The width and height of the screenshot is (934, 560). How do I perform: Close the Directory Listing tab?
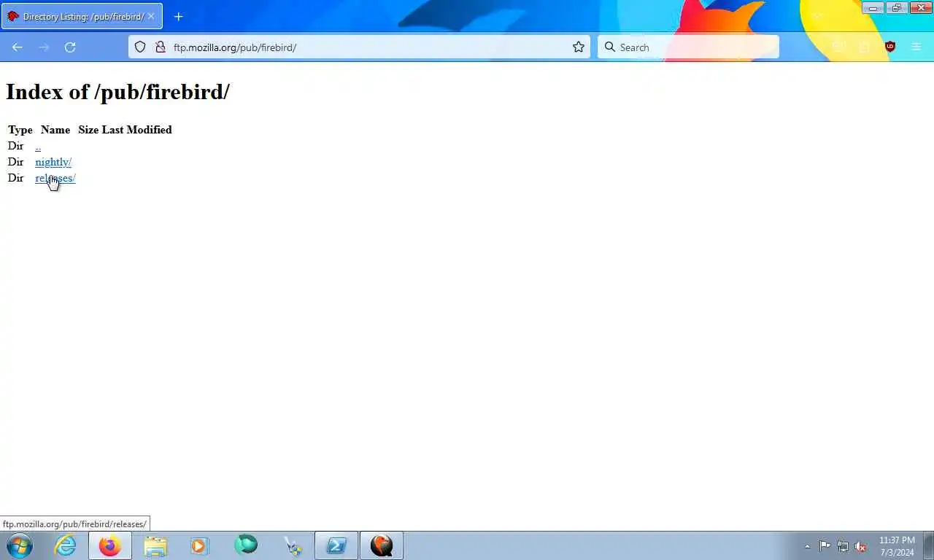click(x=151, y=16)
